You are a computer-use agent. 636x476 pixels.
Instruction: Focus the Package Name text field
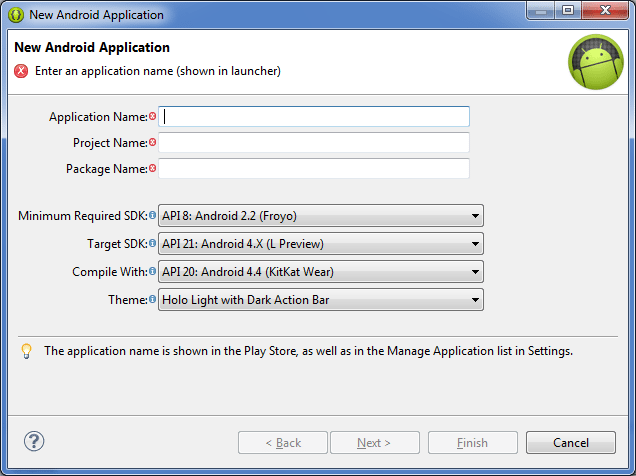(x=314, y=168)
